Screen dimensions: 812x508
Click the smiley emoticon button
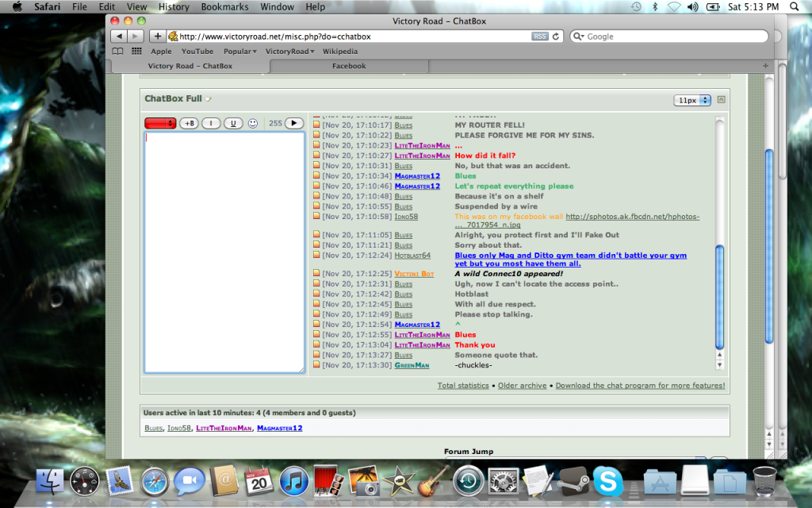click(x=253, y=123)
